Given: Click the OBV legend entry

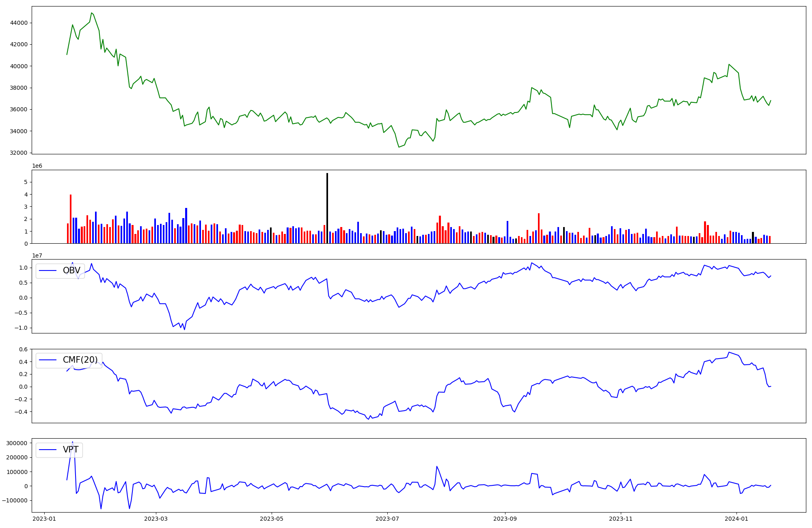Looking at the screenshot, I should click(60, 270).
